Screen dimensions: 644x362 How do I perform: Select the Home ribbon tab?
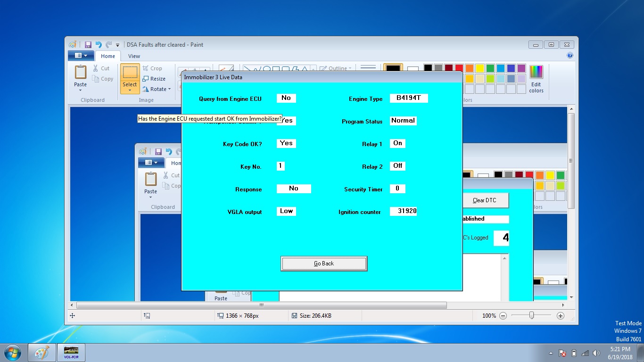coord(108,56)
